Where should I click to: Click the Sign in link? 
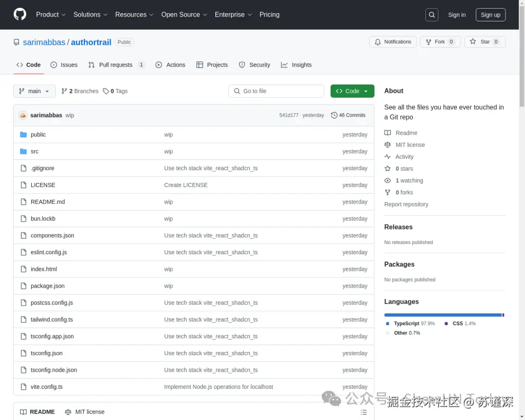click(x=456, y=15)
